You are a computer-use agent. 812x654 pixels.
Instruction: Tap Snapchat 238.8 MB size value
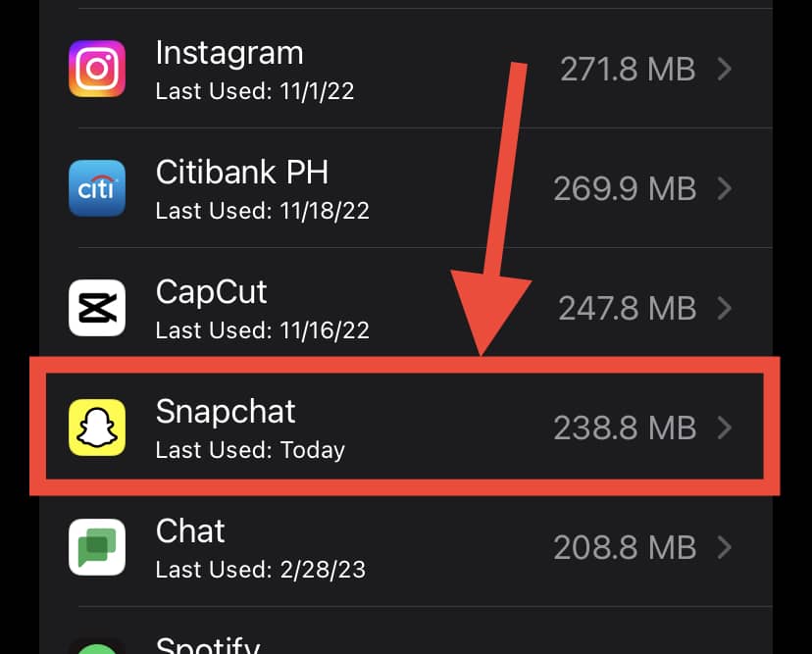[625, 428]
